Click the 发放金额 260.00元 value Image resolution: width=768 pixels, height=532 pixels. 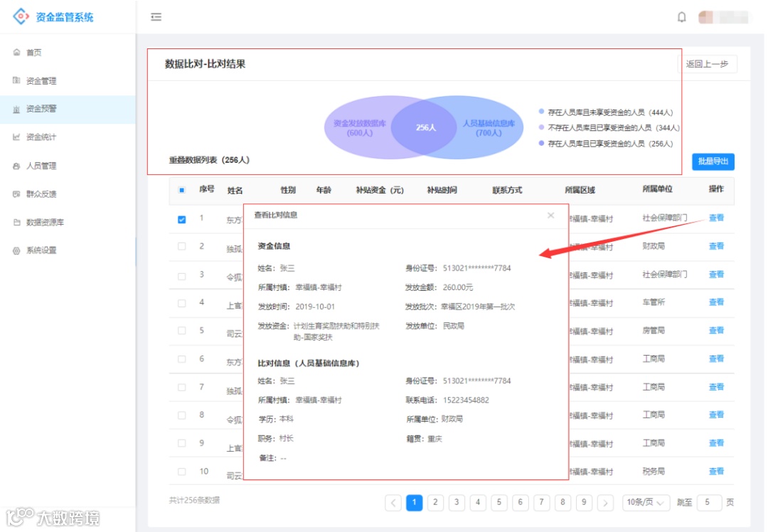pos(458,287)
